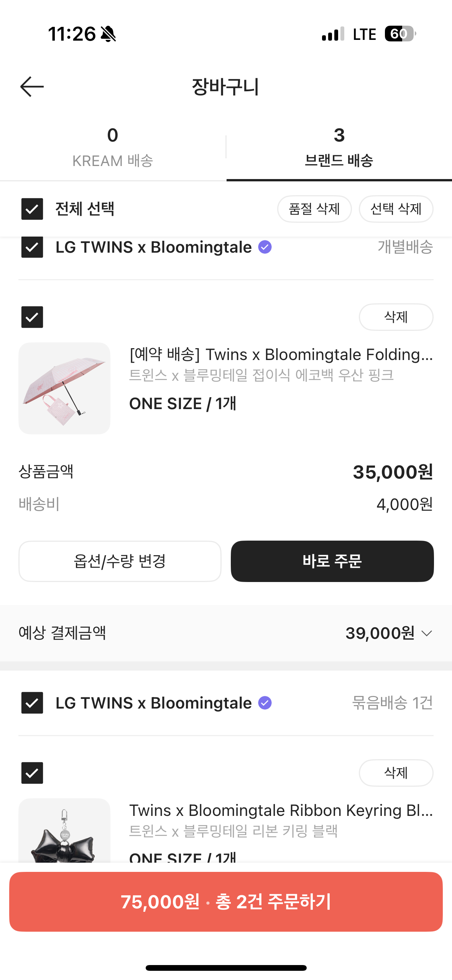Screen dimensions: 452x980
Task: Tap the 품절 삭제 button
Action: point(314,209)
